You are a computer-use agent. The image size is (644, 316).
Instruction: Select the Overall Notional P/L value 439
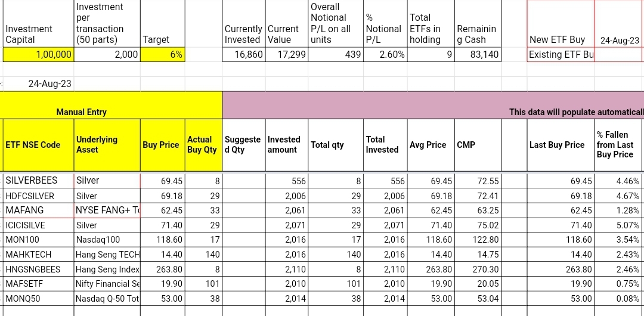(336, 55)
